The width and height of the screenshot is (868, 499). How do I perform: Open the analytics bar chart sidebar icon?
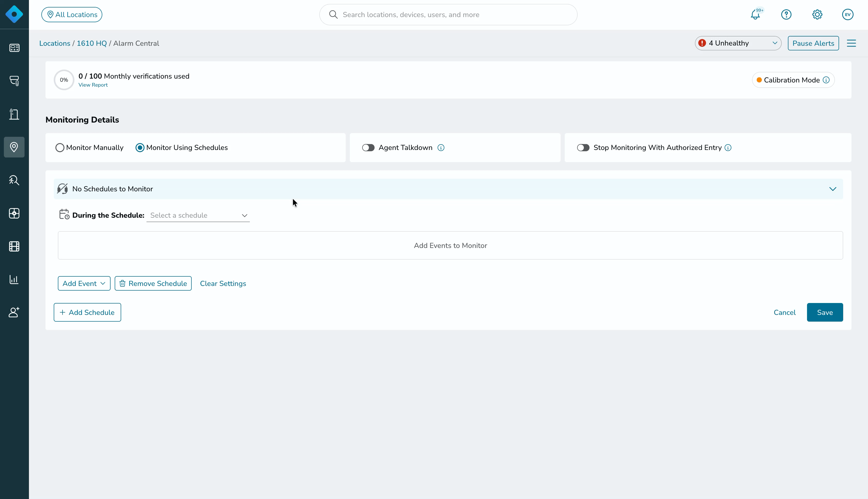[x=14, y=279]
